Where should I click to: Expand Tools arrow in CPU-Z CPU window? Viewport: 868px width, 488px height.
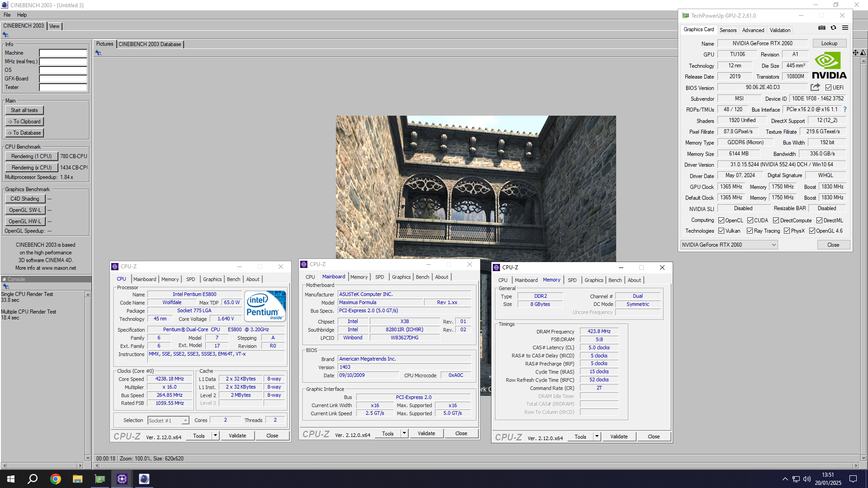coord(215,436)
